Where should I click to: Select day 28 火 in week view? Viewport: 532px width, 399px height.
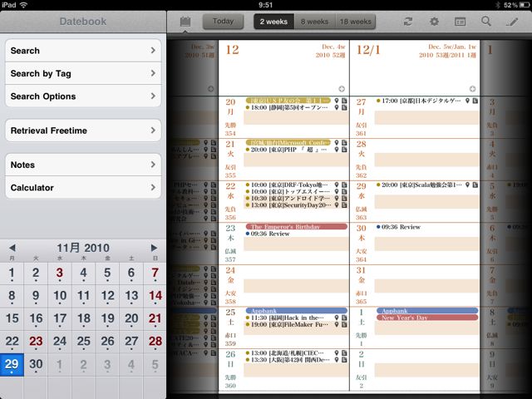click(362, 159)
